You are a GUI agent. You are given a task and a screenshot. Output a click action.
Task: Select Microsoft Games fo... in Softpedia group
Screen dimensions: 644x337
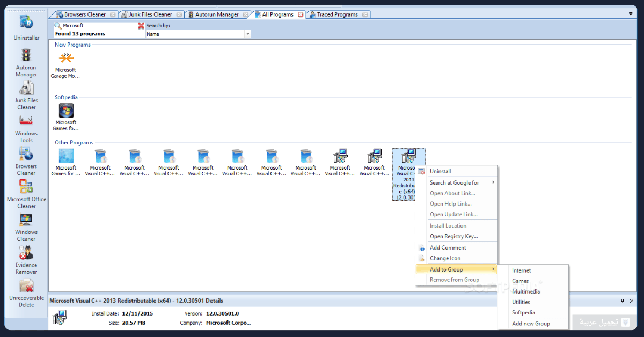(x=66, y=118)
